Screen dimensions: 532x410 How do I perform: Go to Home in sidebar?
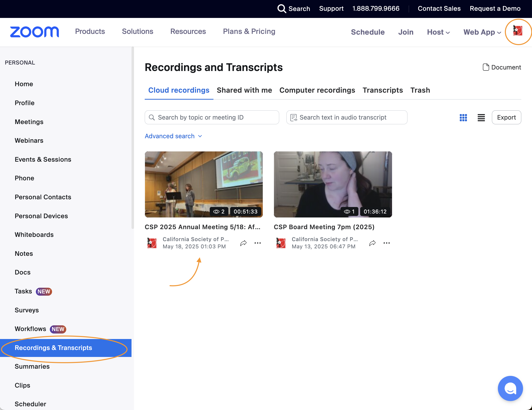24,84
